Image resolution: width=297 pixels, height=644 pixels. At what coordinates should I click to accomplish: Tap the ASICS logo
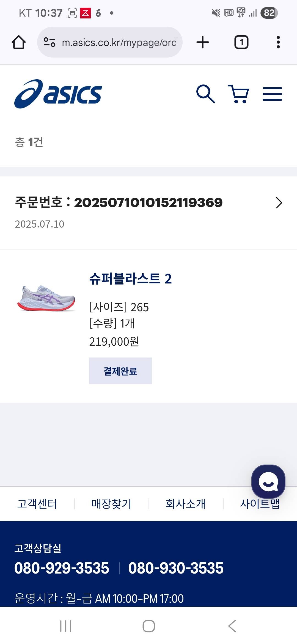pyautogui.click(x=58, y=94)
